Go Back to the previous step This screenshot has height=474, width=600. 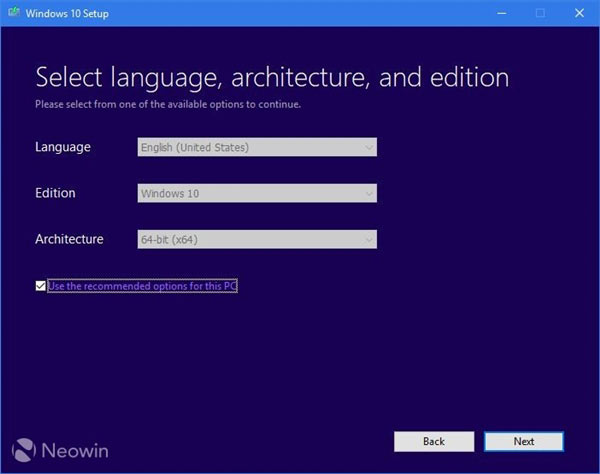click(434, 441)
